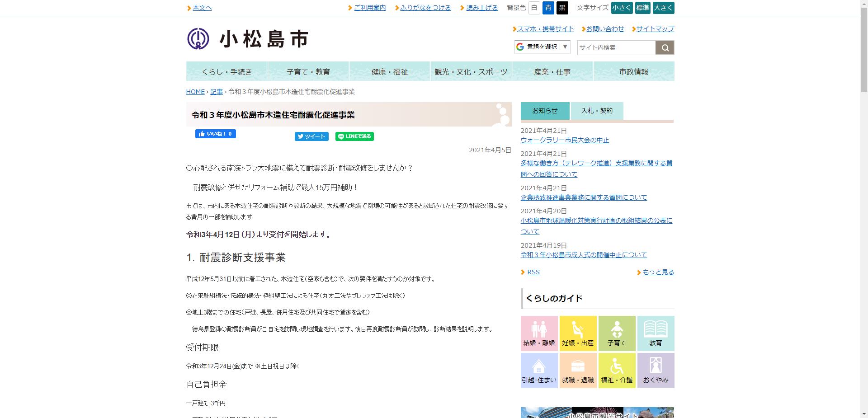The width and height of the screenshot is (868, 418).
Task: Share the page via ツイート button
Action: 311,136
